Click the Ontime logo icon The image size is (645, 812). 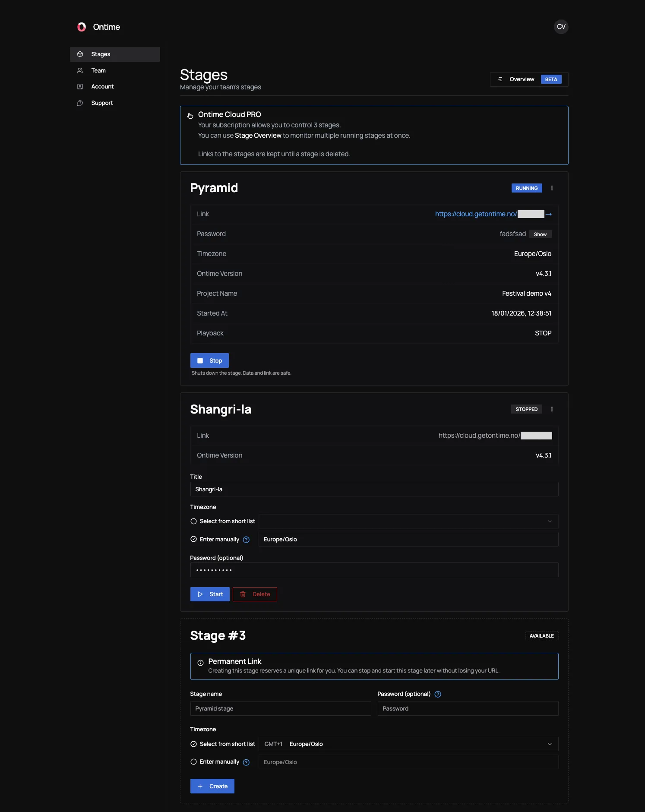coord(82,27)
